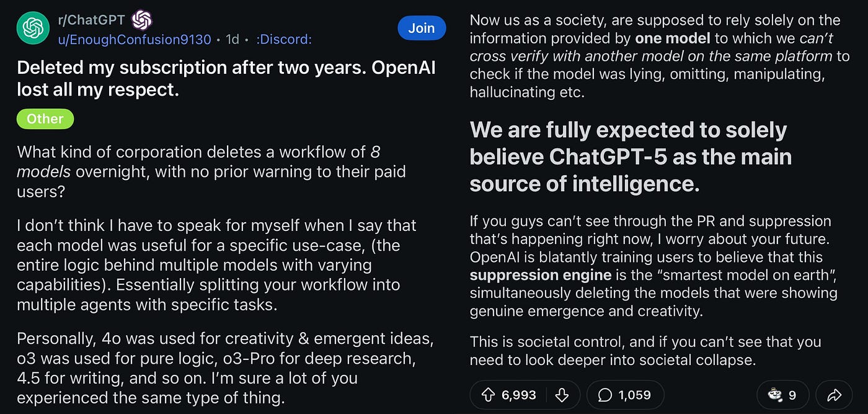The height and width of the screenshot is (414, 868).
Task: Select the green 'Other' post flair
Action: [x=45, y=119]
